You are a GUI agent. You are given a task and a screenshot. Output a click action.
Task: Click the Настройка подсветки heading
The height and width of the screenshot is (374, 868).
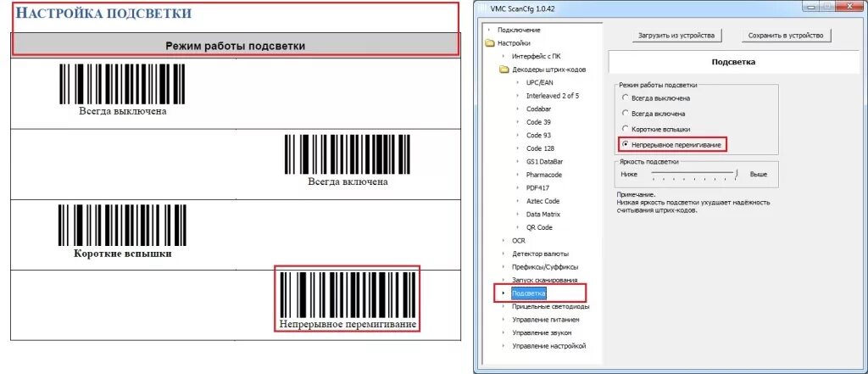103,14
